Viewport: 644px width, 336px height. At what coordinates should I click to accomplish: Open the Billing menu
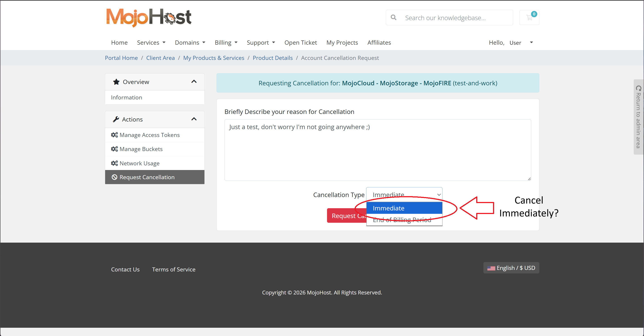click(x=226, y=43)
